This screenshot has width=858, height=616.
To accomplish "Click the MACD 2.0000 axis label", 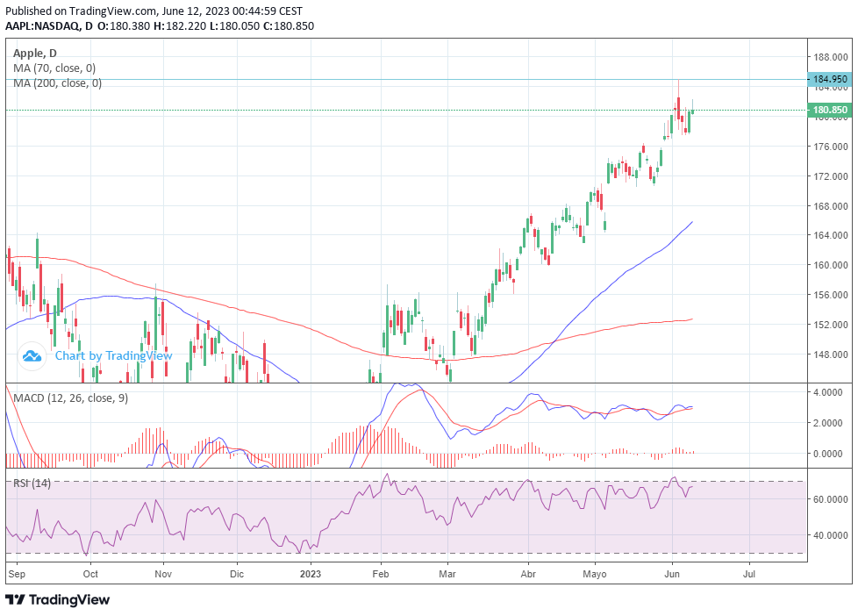I will click(x=828, y=423).
